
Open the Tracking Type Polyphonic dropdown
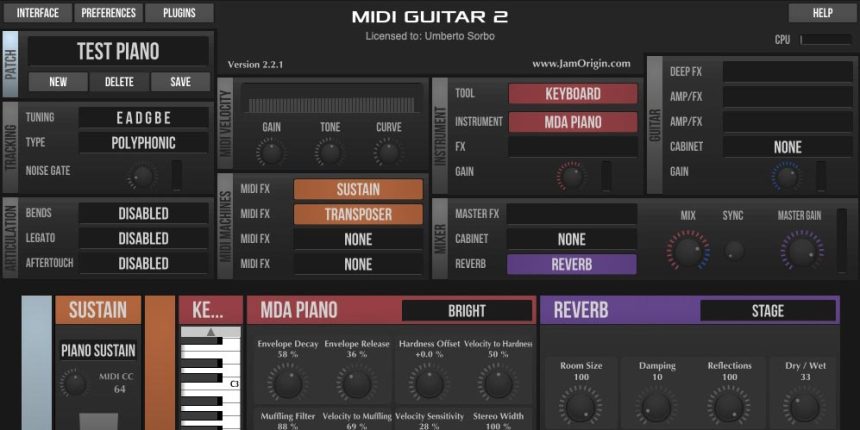143,143
